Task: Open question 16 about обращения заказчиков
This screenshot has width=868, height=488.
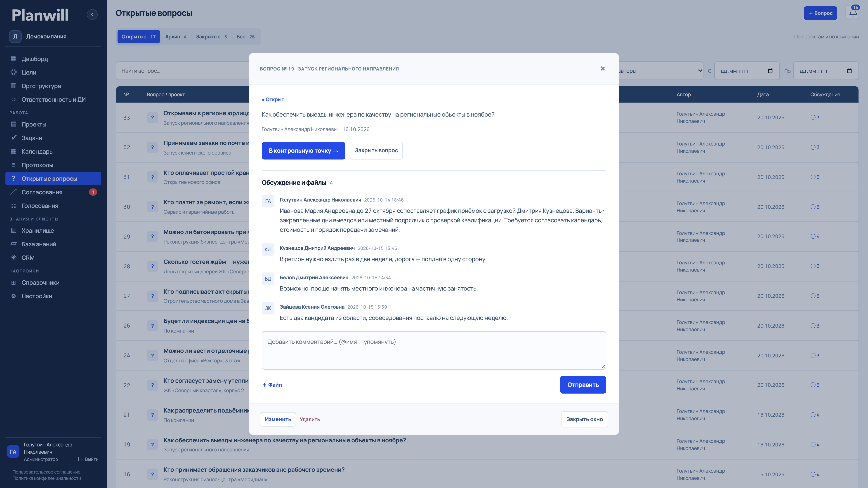Action: [254, 470]
